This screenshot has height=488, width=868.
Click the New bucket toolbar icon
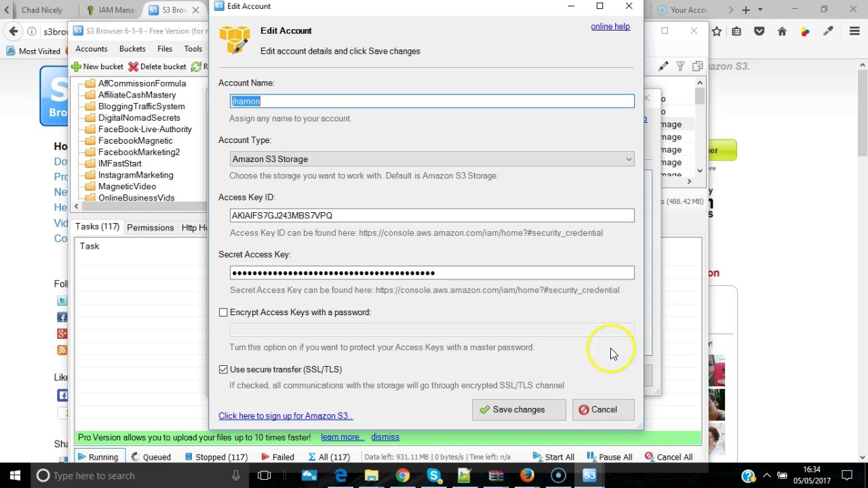click(x=77, y=66)
